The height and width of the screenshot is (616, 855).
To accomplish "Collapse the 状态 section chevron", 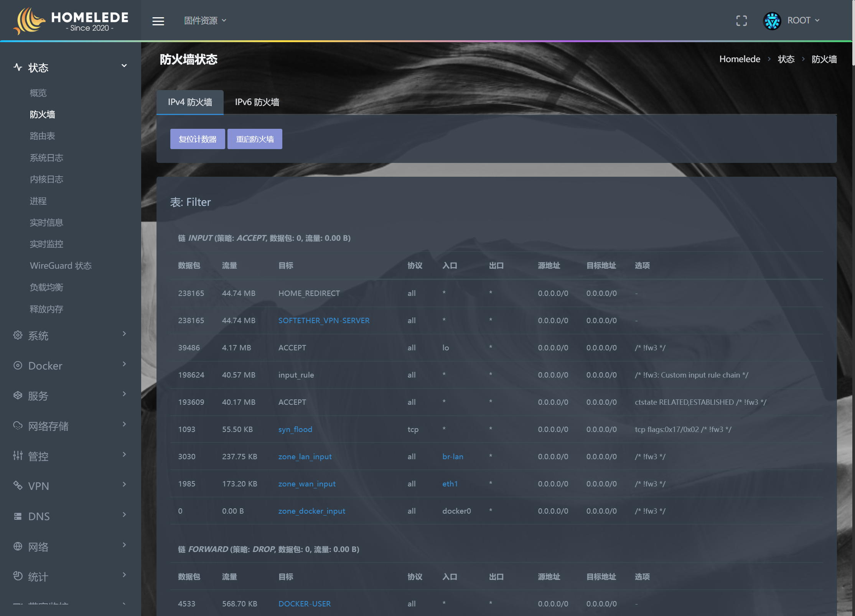I will click(124, 66).
